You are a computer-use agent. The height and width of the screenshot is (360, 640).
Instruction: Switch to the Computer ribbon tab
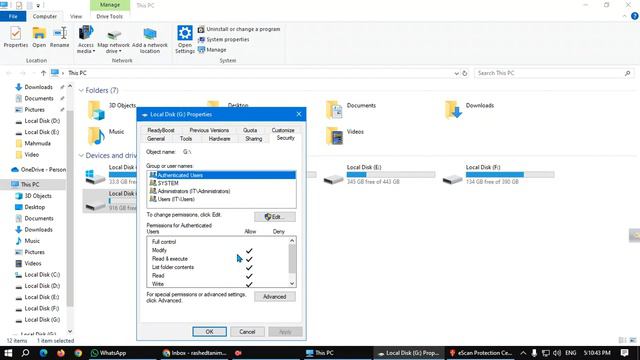click(x=44, y=16)
